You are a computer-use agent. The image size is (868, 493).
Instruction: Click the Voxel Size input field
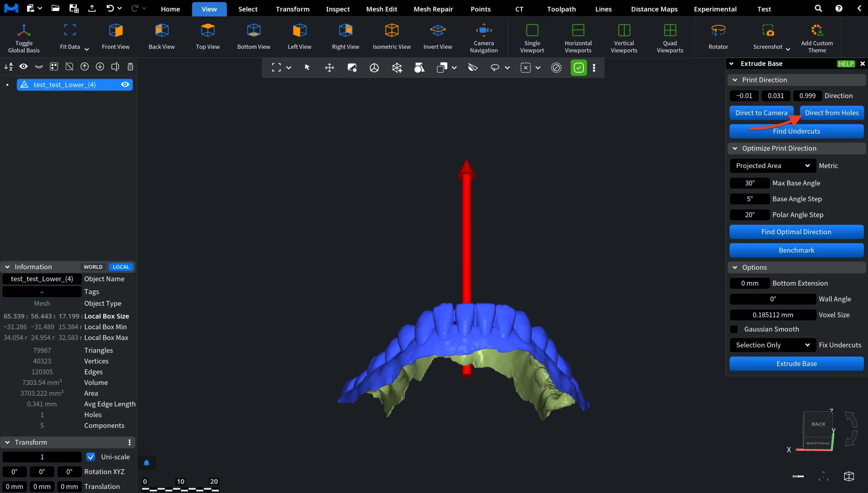coord(772,315)
